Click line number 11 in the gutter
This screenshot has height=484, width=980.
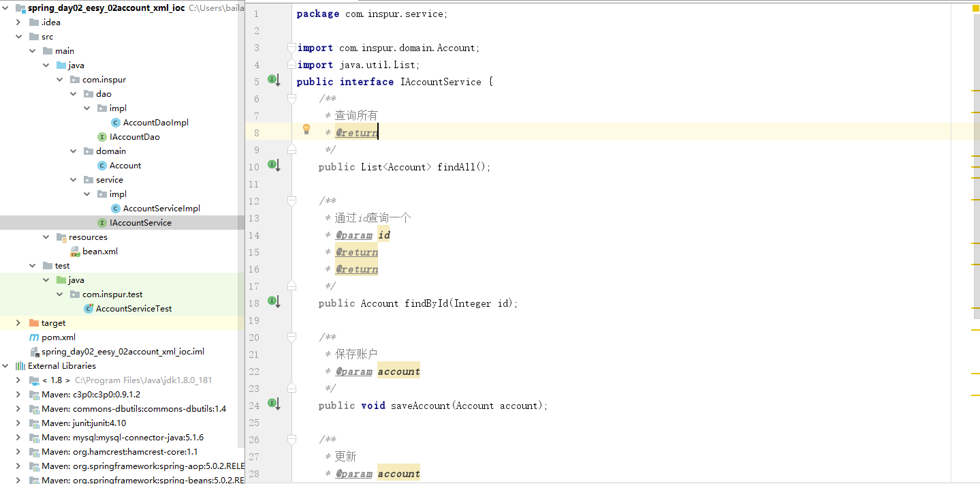pos(255,184)
